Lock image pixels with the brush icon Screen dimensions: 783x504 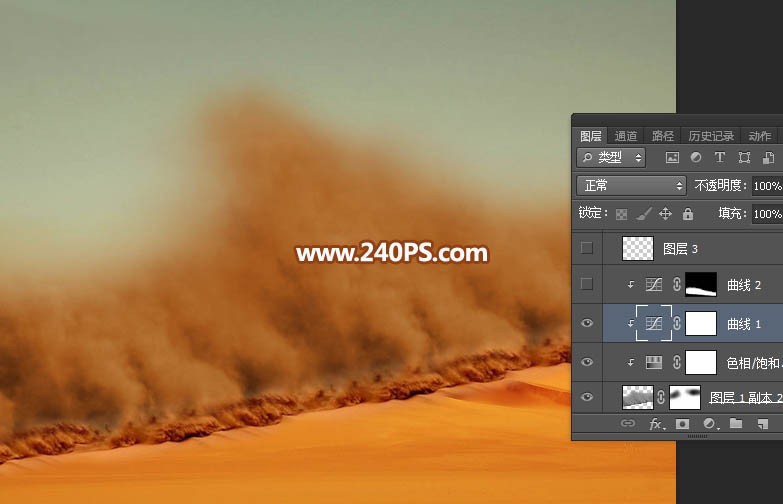(x=644, y=214)
